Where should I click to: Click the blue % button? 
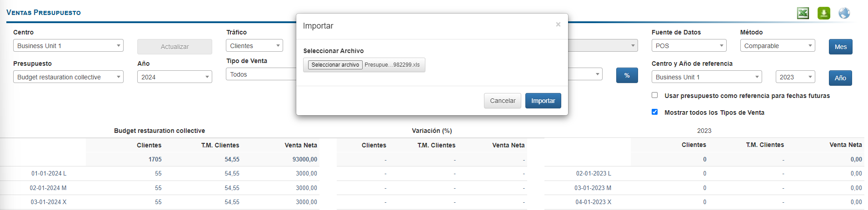click(627, 75)
